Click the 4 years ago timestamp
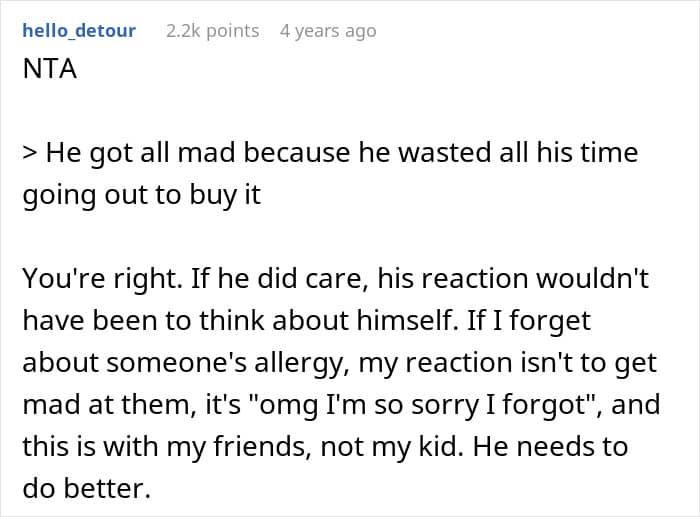Screen dimensions: 700x517 [328, 31]
